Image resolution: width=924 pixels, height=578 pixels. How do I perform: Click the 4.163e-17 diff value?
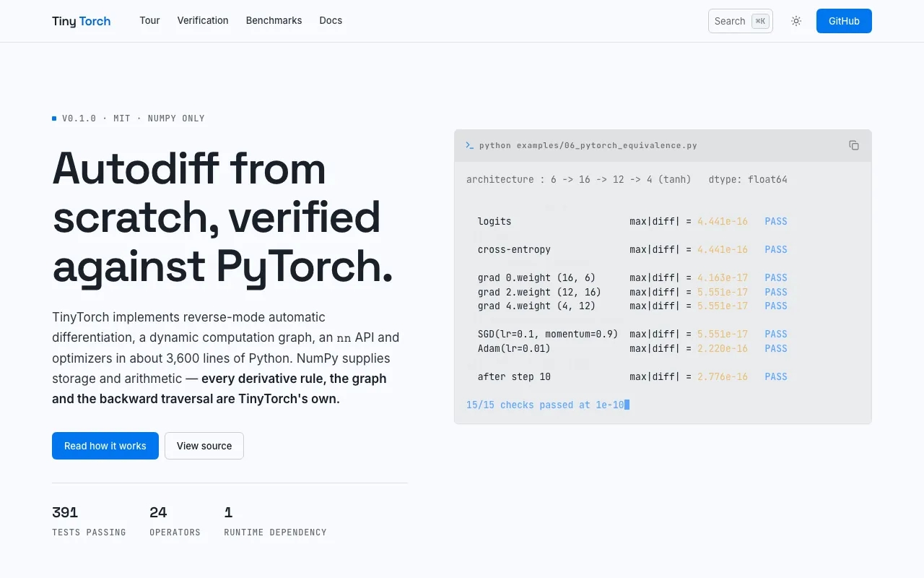click(x=723, y=277)
